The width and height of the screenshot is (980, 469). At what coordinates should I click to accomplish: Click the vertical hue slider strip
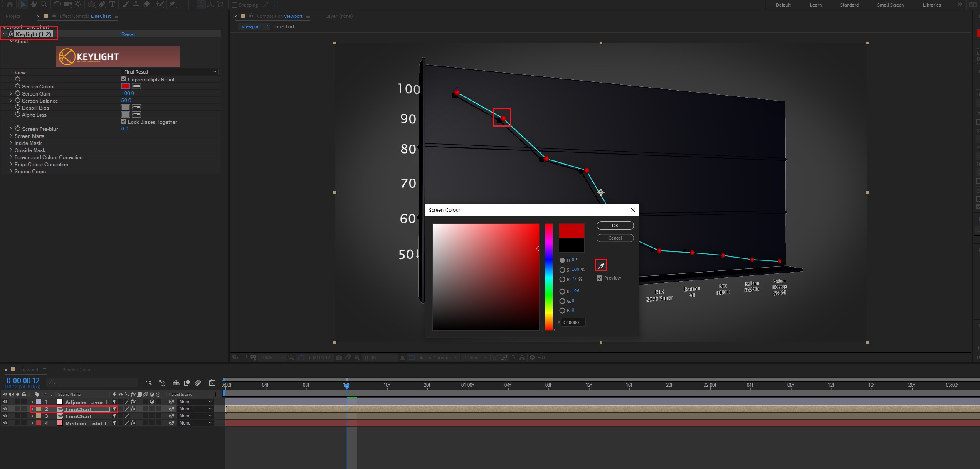coord(549,277)
